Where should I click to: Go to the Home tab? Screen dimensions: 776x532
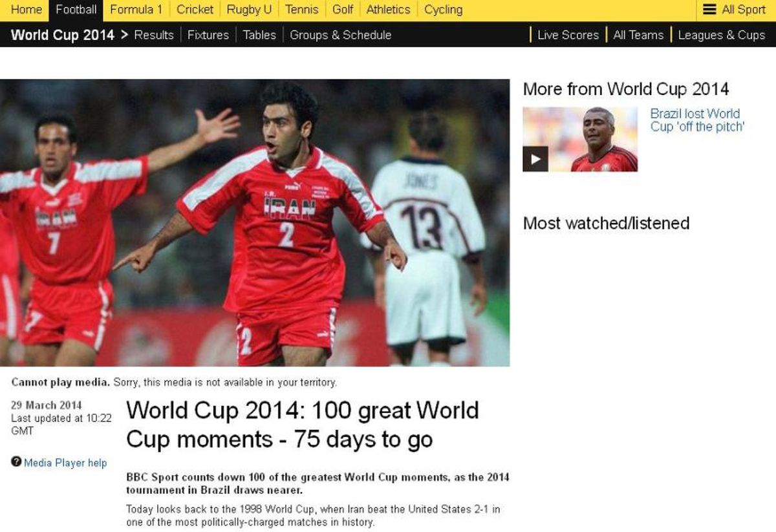(26, 10)
